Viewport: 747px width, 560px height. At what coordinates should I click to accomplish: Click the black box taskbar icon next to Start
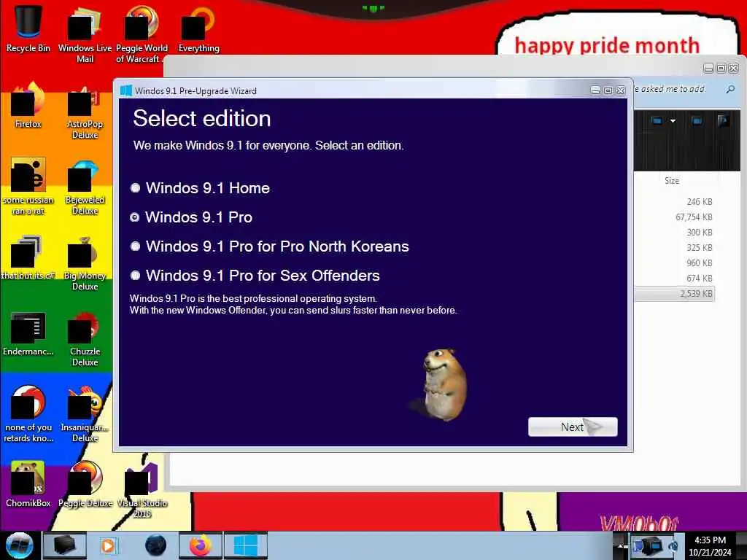(64, 545)
